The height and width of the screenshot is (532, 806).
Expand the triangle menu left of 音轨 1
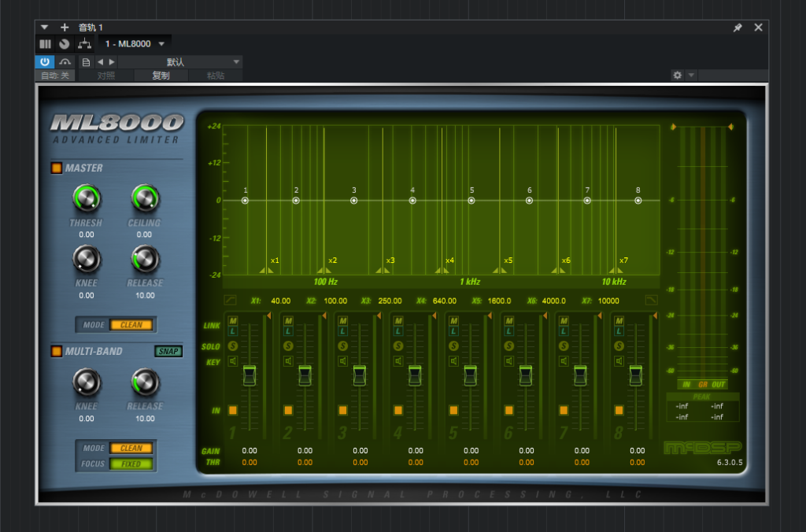click(x=44, y=28)
